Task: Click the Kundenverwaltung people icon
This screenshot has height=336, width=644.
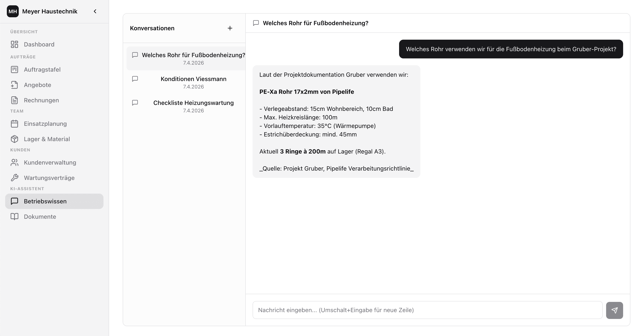Action: tap(14, 162)
